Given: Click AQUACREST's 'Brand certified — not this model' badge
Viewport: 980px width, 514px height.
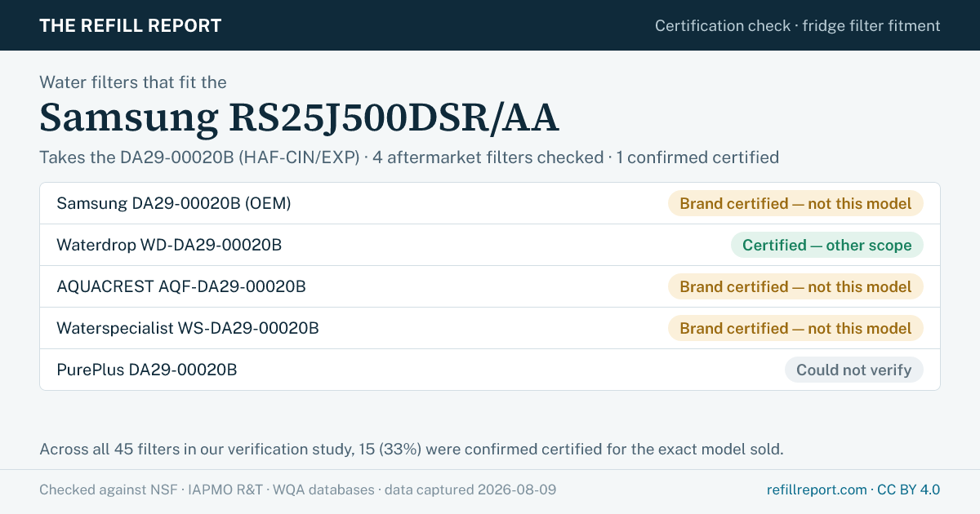Looking at the screenshot, I should coord(795,286).
